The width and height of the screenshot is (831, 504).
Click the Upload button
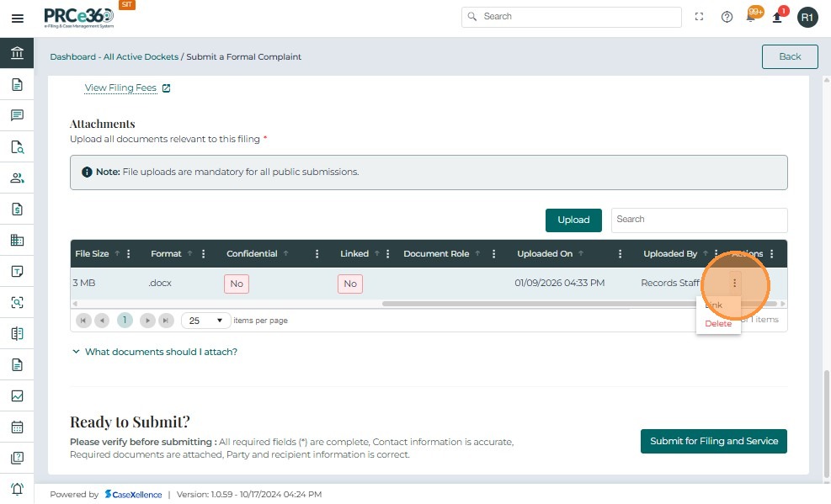(x=573, y=220)
